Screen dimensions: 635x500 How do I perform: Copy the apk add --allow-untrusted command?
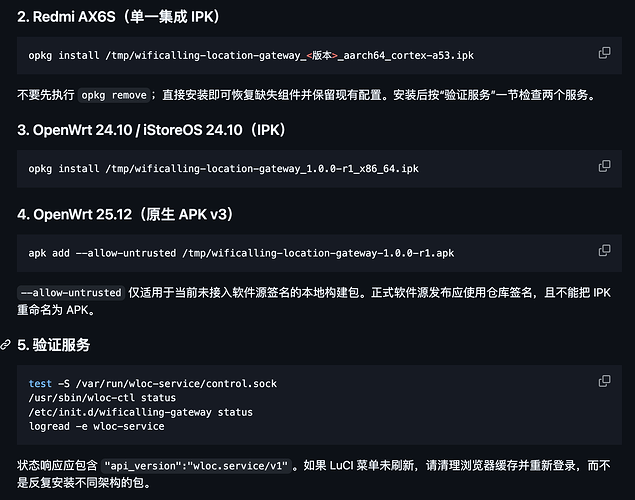[604, 250]
